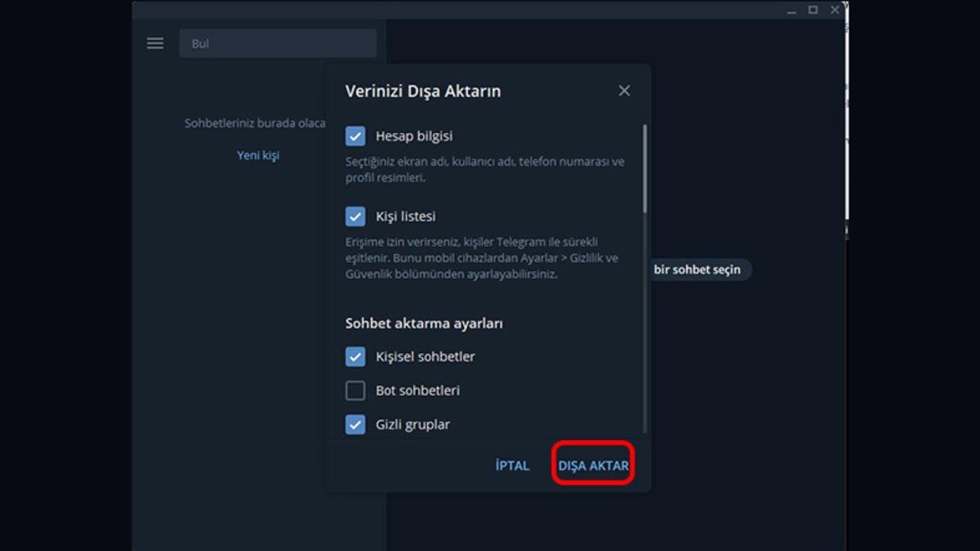Enable the Bot sohbetleri checkbox
980x551 pixels.
[x=355, y=391]
